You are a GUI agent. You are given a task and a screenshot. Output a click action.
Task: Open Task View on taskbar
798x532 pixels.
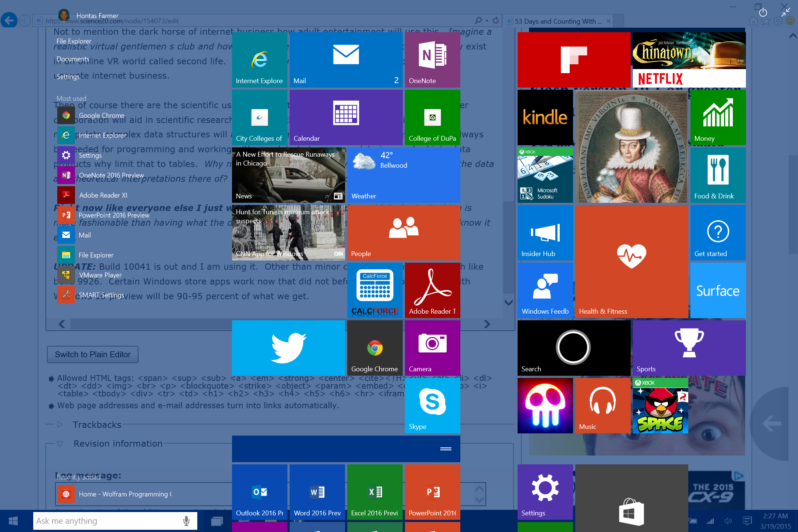pos(217,521)
